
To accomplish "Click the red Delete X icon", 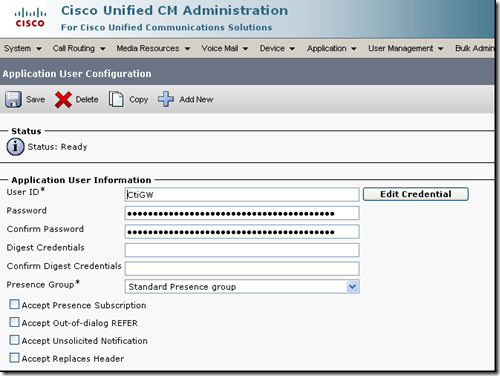I will click(x=63, y=100).
